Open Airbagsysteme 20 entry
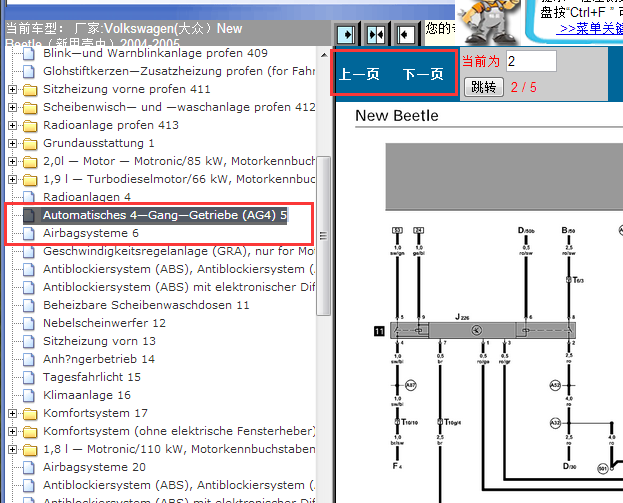Screen dimensions: 623x503 tap(95, 467)
